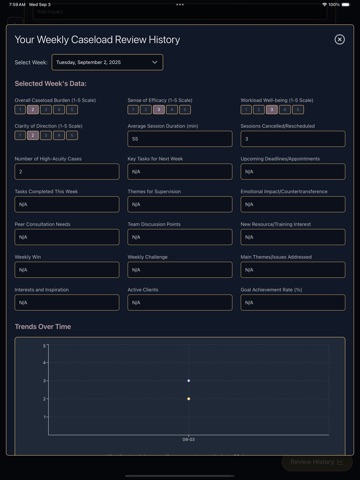This screenshot has height=480, width=360.
Task: Click the New Resource/Training Interest field
Action: [293, 237]
